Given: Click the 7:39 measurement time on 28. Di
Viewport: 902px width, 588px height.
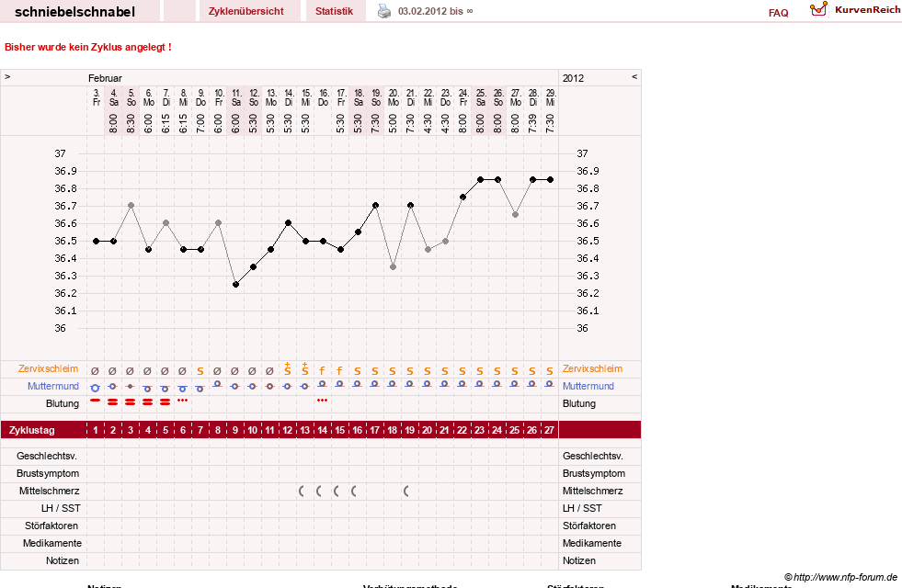Looking at the screenshot, I should coord(532,123).
